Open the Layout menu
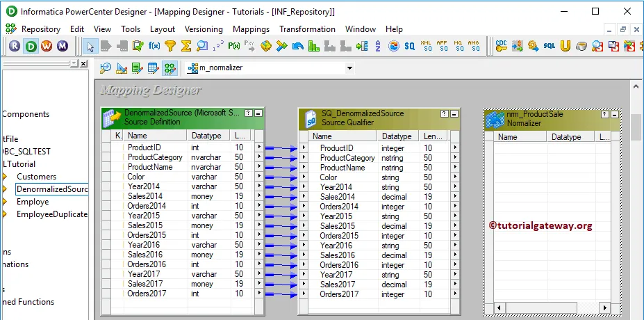Screen dimensions: 644x320 coord(163,29)
